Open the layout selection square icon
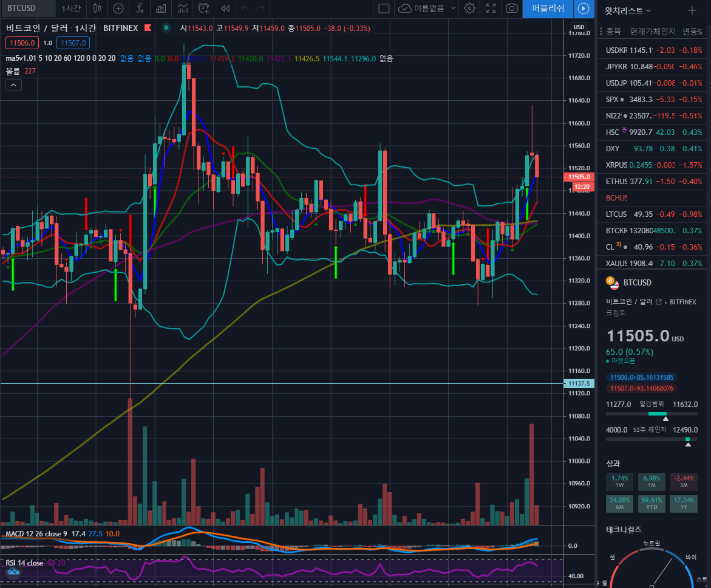Image resolution: width=711 pixels, height=588 pixels. click(384, 8)
